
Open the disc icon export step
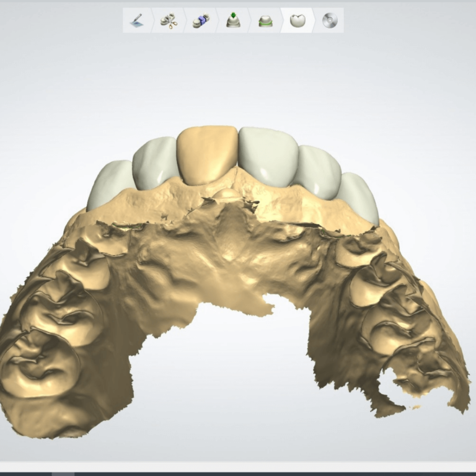click(330, 20)
